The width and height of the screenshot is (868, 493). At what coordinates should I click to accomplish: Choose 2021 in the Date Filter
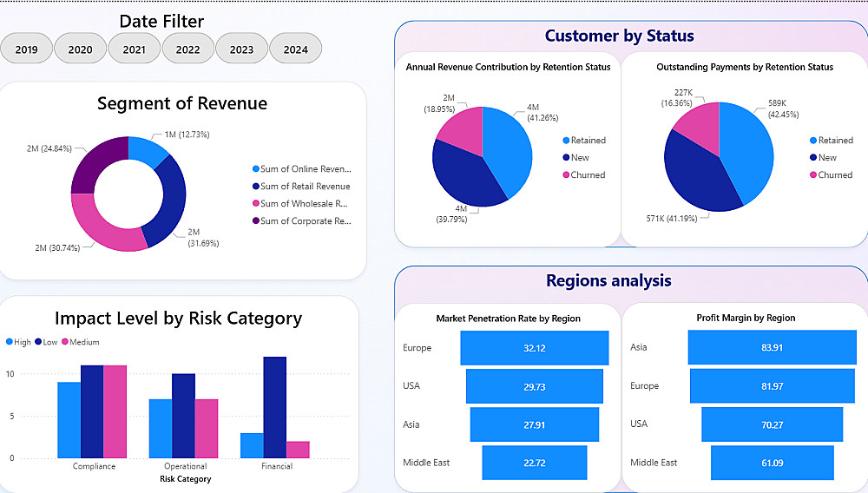tap(134, 49)
